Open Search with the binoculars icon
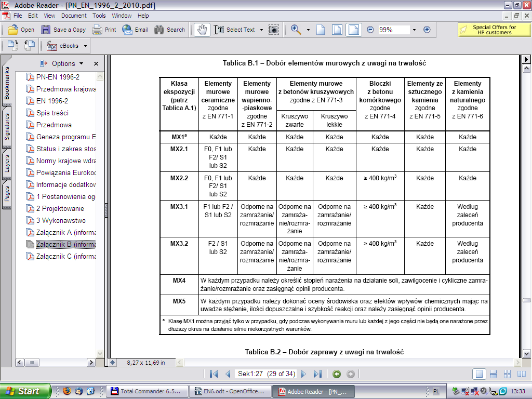The image size is (532, 399). (169, 30)
